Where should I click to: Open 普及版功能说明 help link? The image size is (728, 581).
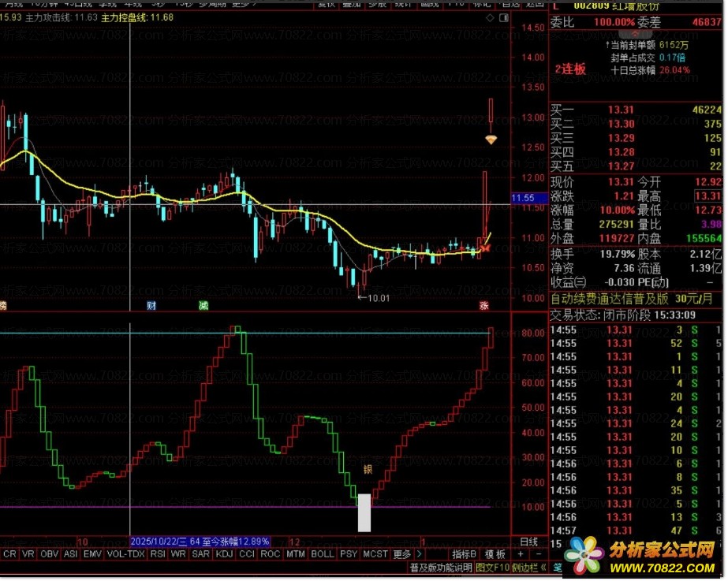coord(441,568)
